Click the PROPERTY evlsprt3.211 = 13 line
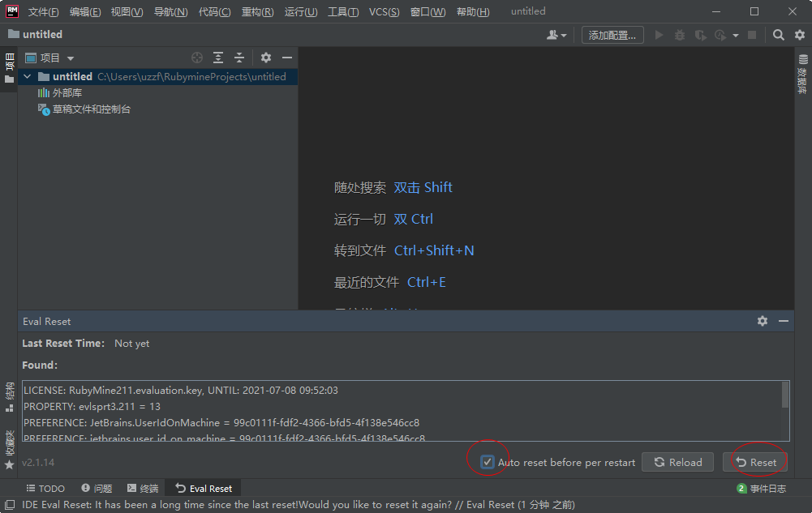 [x=92, y=407]
